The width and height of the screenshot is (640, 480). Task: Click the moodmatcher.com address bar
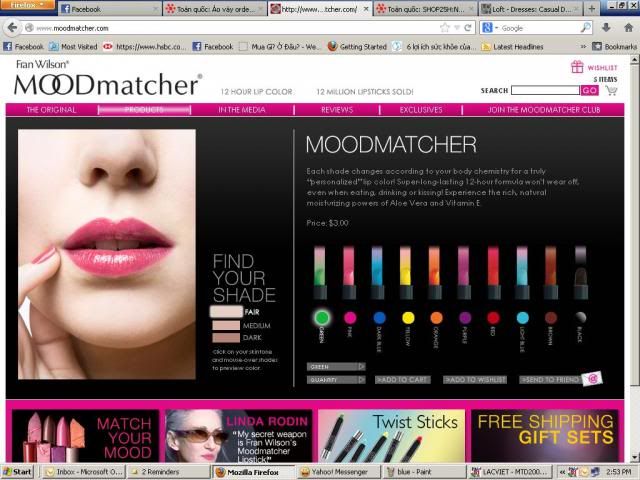(231, 28)
